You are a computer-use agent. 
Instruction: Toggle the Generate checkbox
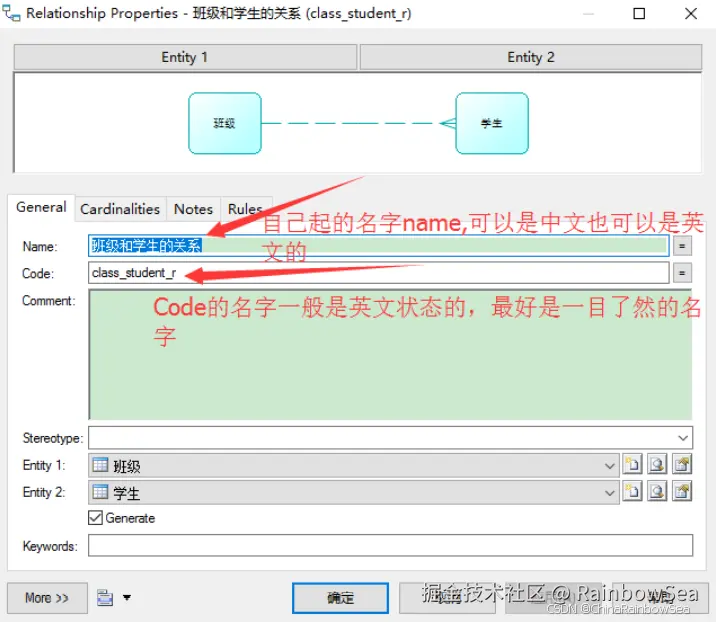[x=95, y=518]
